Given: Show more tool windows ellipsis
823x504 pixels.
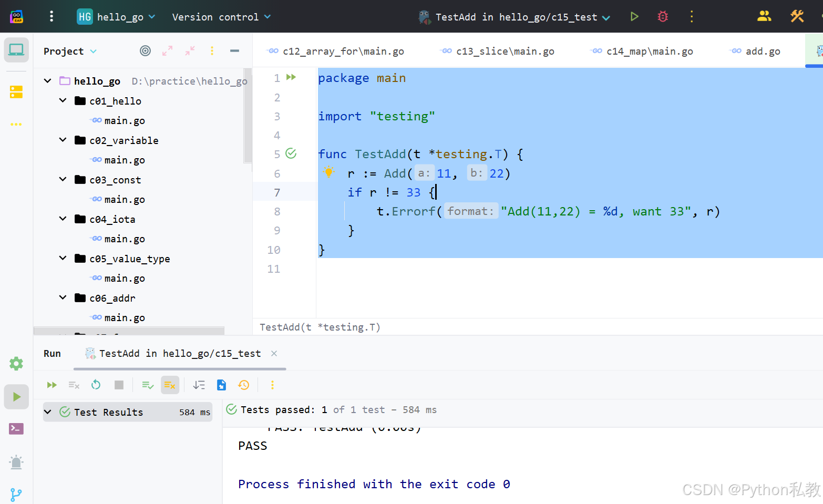Looking at the screenshot, I should tap(16, 124).
